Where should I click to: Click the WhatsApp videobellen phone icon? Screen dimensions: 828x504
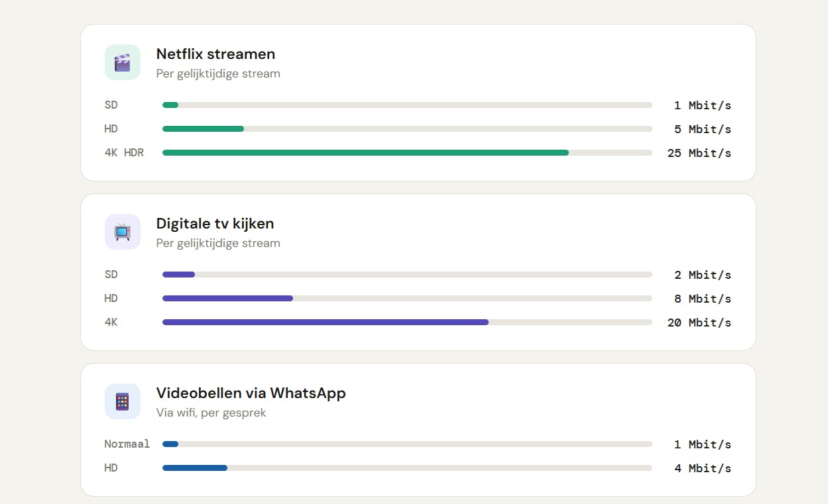coord(123,401)
